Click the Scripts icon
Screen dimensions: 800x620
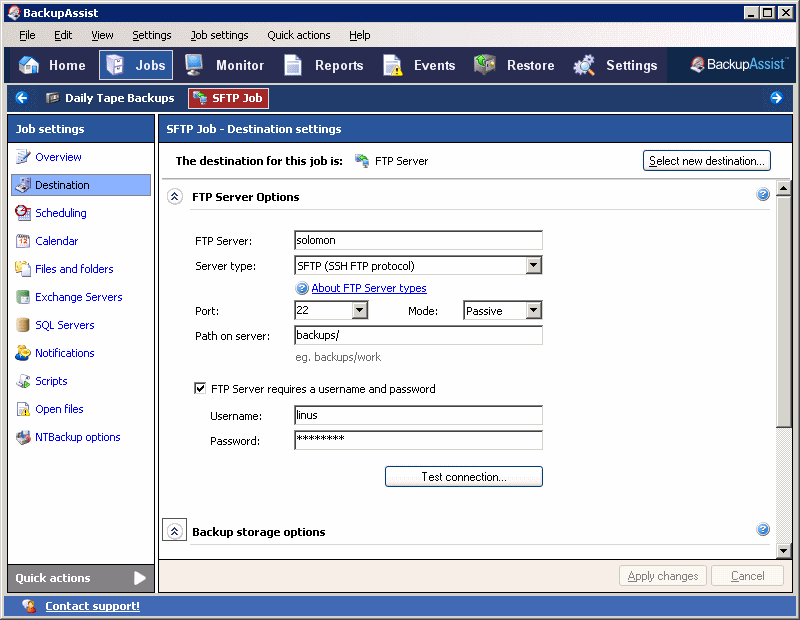click(23, 381)
